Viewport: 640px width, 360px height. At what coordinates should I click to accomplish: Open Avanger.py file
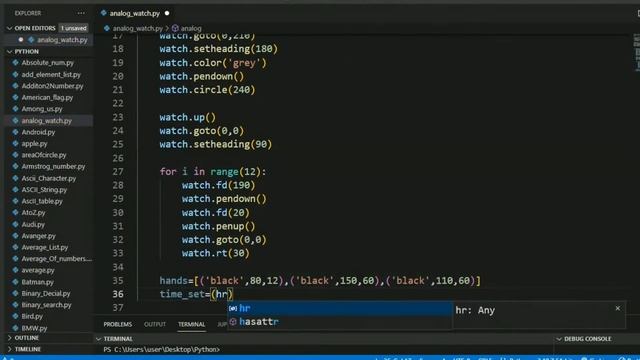pos(38,236)
